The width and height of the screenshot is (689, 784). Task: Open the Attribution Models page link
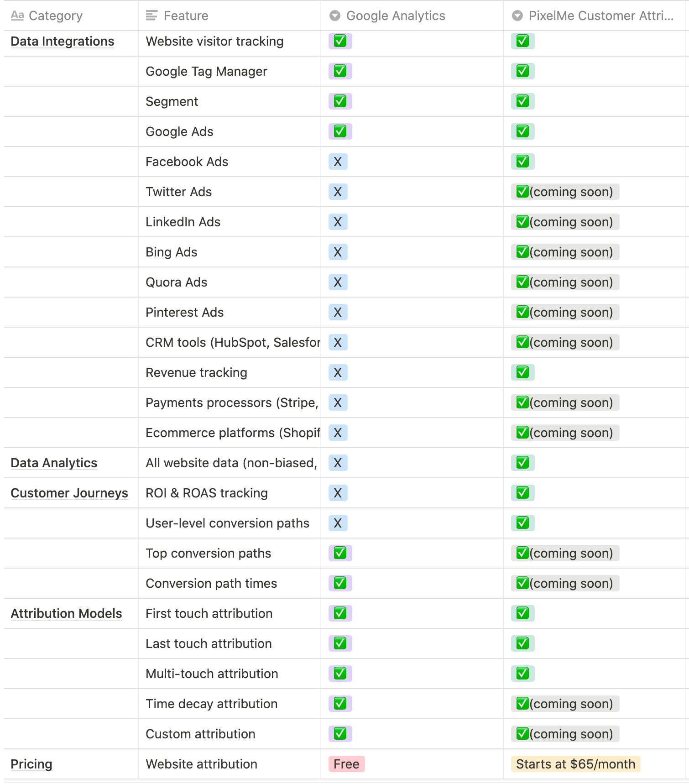pos(66,613)
